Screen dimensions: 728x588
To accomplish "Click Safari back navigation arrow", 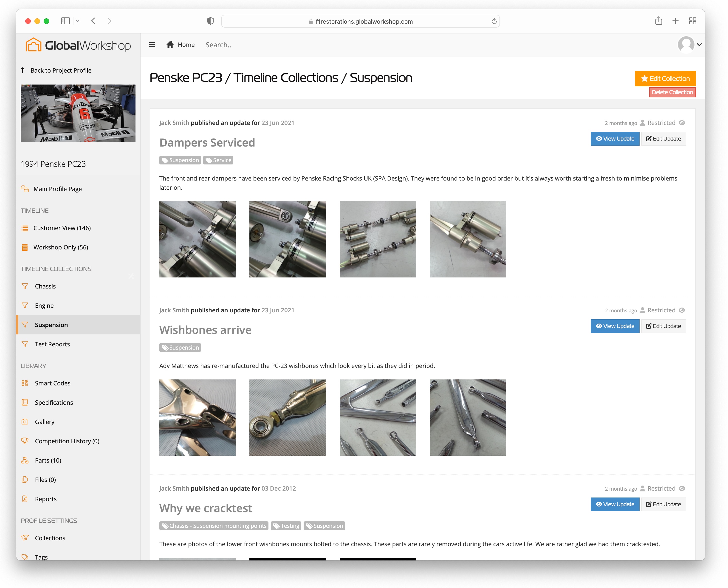I will point(93,21).
